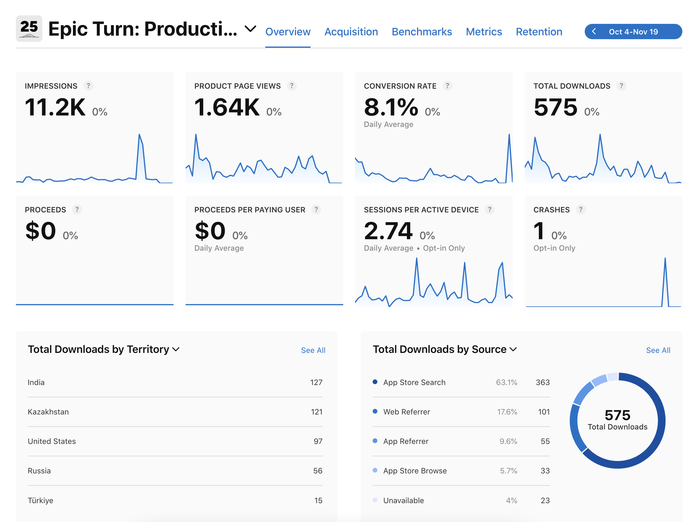Select the Kazakhstan territory row
This screenshot has width=700, height=522.
point(175,412)
